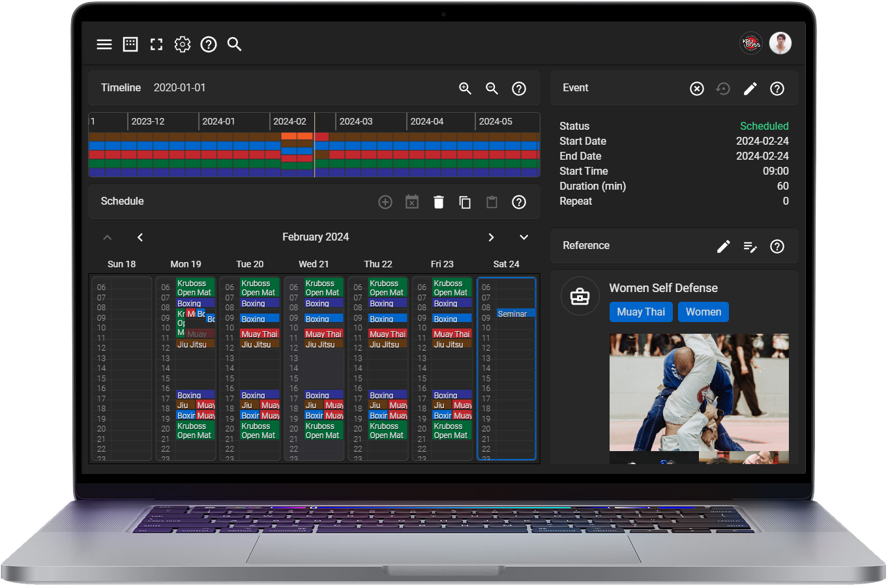Select Monday Jiu Jitsu noon event
The image size is (888, 588).
tap(196, 344)
